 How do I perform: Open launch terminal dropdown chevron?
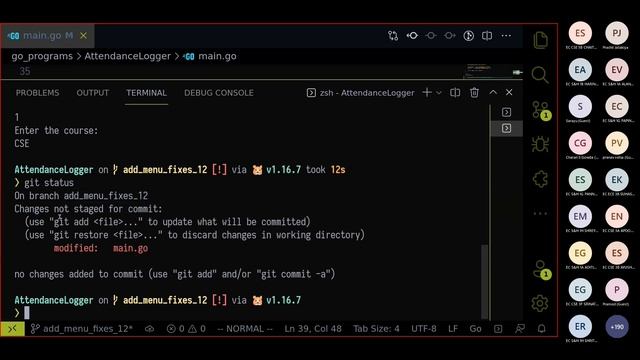[x=439, y=93]
